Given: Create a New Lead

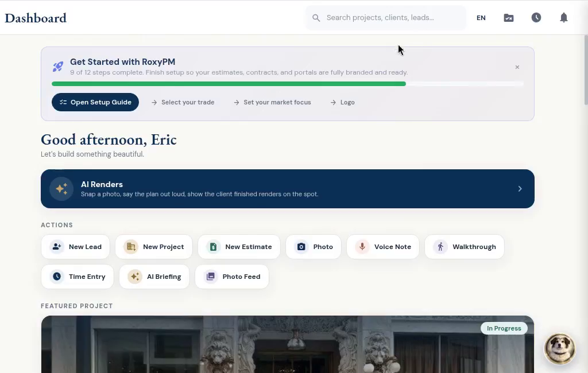Looking at the screenshot, I should click(75, 247).
